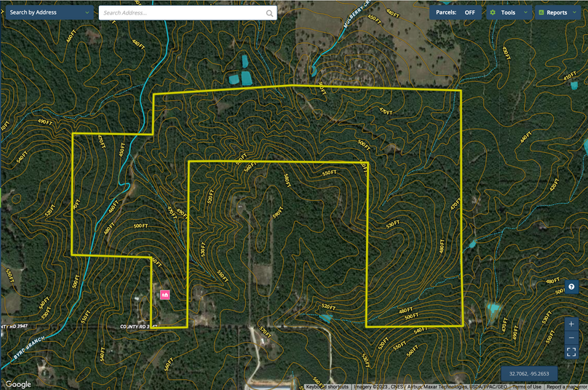Click Report a map error link
Image resolution: width=588 pixels, height=390 pixels.
566,386
